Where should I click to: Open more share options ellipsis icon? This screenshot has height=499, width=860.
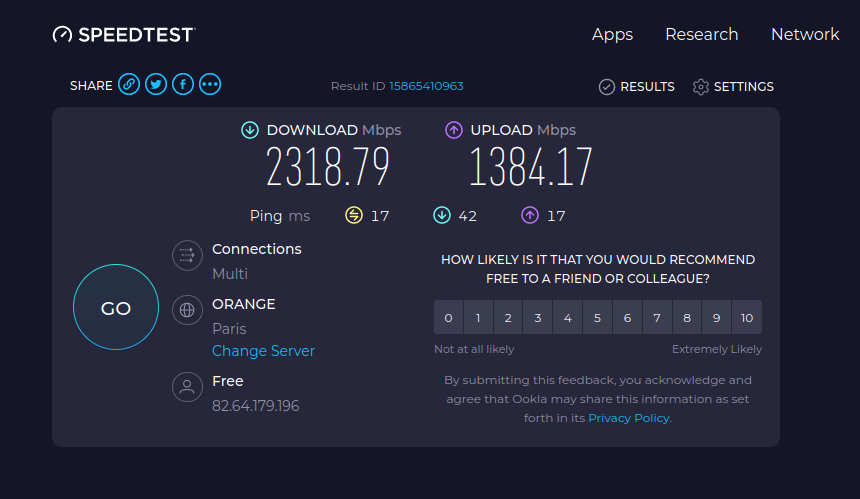point(210,84)
